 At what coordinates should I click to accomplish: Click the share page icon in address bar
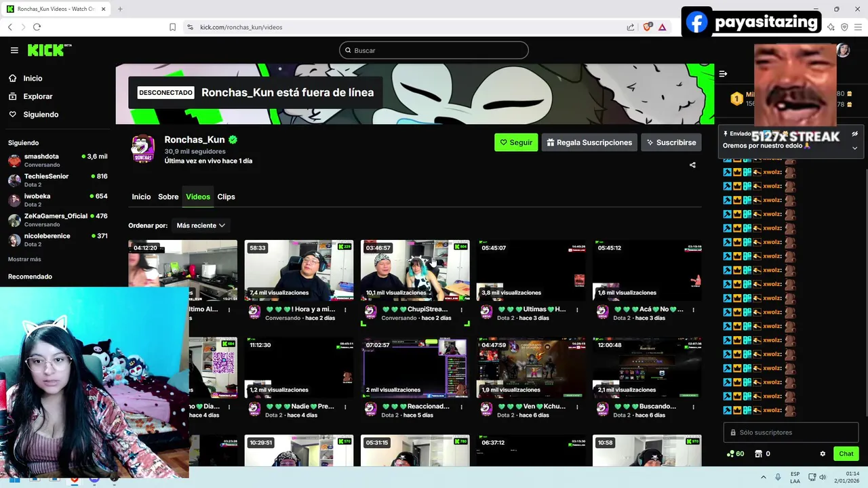coord(631,27)
